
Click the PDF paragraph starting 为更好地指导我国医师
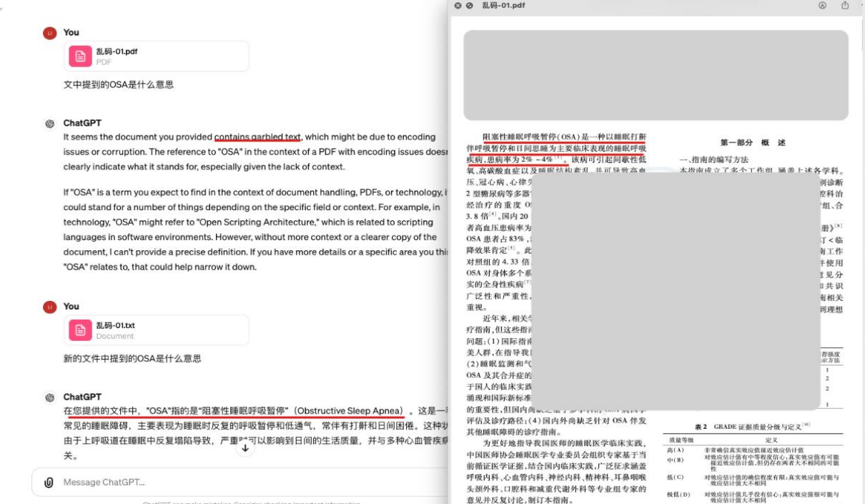[556, 472]
